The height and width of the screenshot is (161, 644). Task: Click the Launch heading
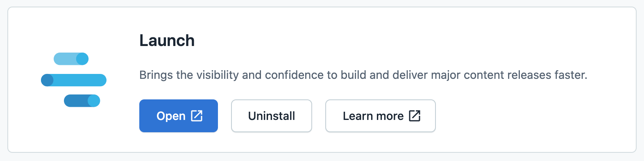tap(167, 40)
